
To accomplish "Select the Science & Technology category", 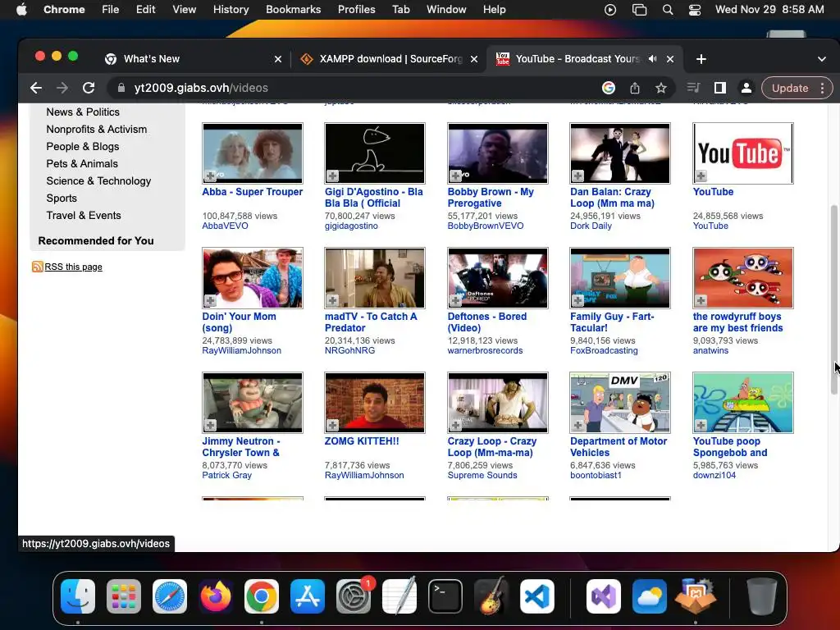I will (98, 181).
